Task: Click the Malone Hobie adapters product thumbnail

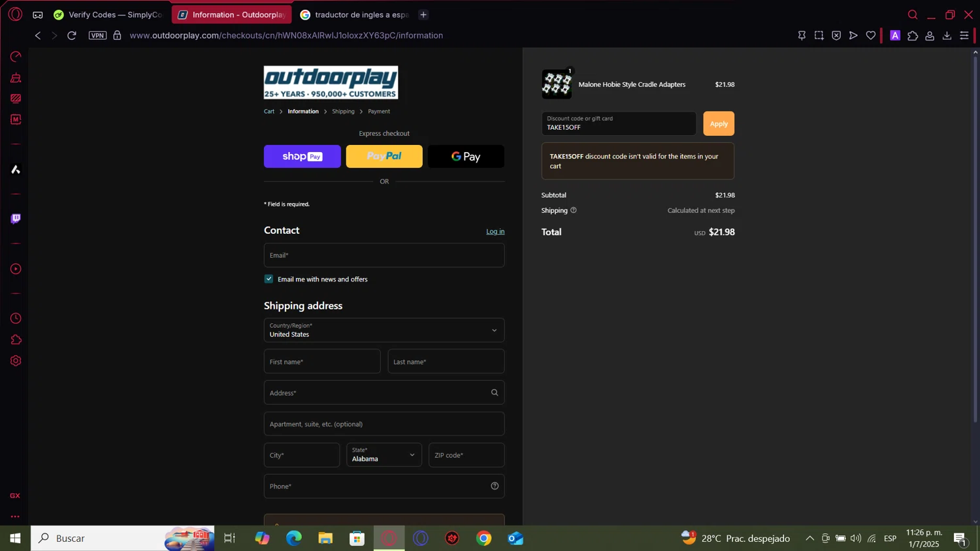Action: tap(557, 84)
